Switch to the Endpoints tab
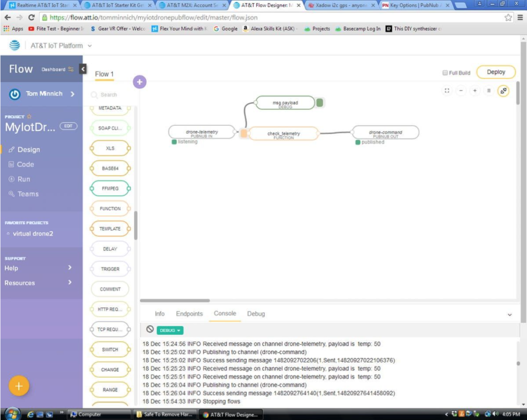Viewport: 527px width, 420px height. 189,314
